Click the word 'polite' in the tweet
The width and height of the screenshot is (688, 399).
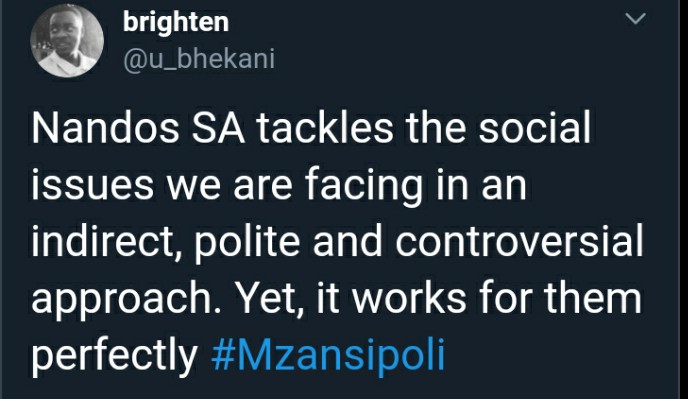click(x=247, y=243)
